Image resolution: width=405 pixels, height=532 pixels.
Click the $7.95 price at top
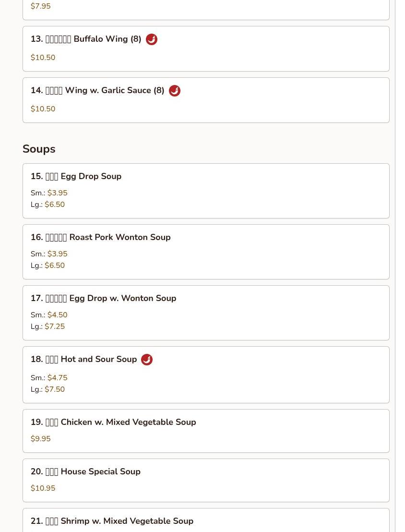coord(41,6)
